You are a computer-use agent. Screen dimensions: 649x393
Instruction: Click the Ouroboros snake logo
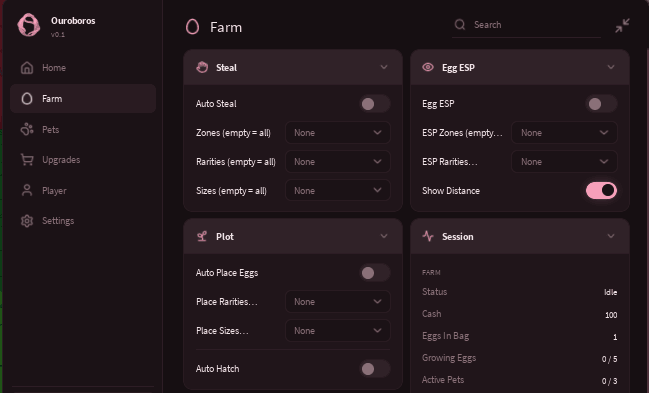tap(29, 25)
